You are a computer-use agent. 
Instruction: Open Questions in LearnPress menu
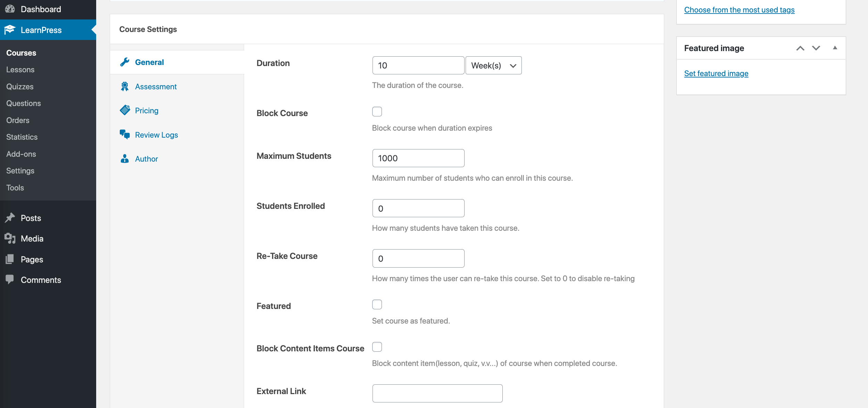[x=48, y=103]
